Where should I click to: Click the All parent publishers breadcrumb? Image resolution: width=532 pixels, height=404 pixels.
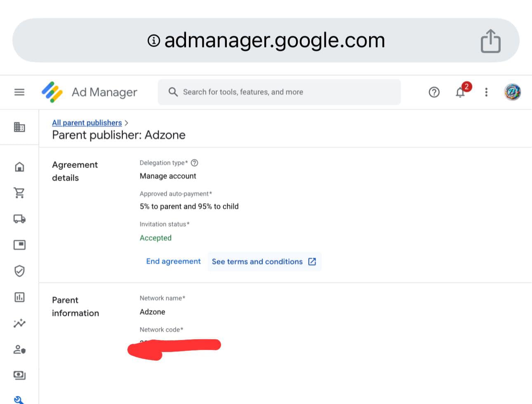click(x=87, y=123)
